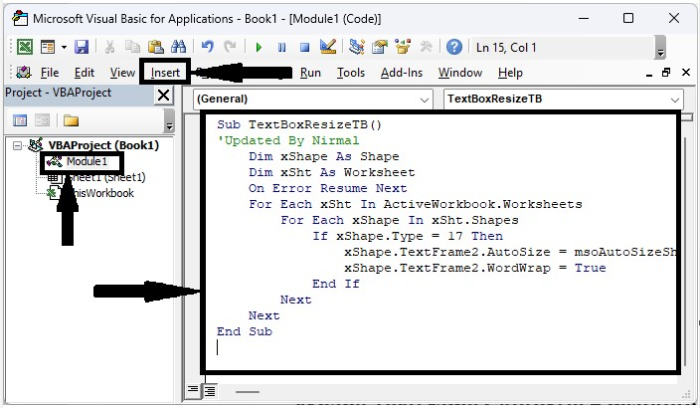Select ThisWorkbook in the project tree
The width and height of the screenshot is (700, 408).
point(102,193)
